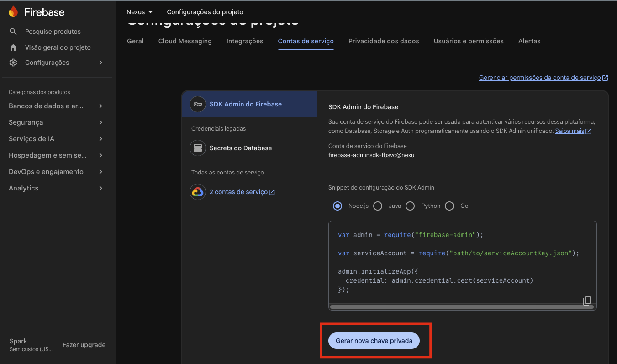Select SDK Admin do Firebase list item
Image resolution: width=617 pixels, height=364 pixels.
coord(249,104)
